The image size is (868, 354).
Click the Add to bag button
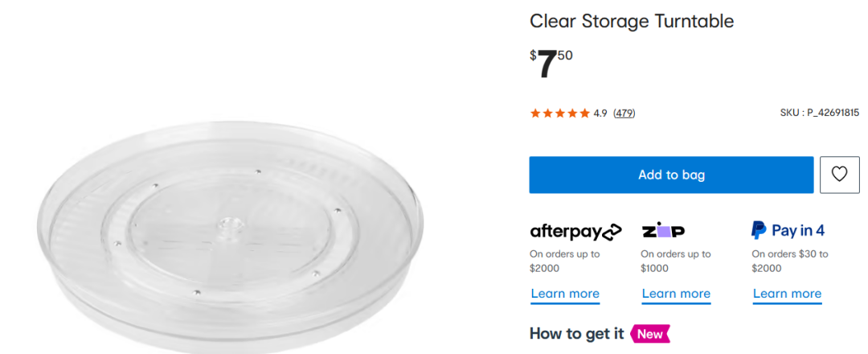671,175
